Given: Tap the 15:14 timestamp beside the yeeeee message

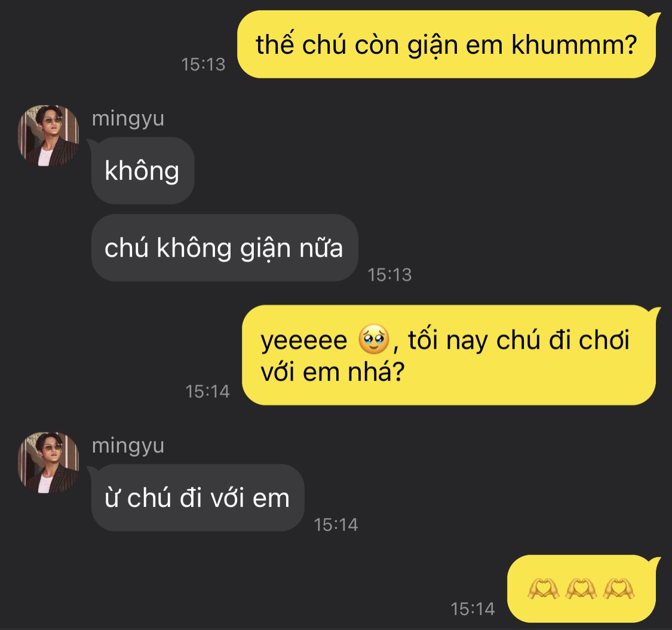Looking at the screenshot, I should point(207,391).
